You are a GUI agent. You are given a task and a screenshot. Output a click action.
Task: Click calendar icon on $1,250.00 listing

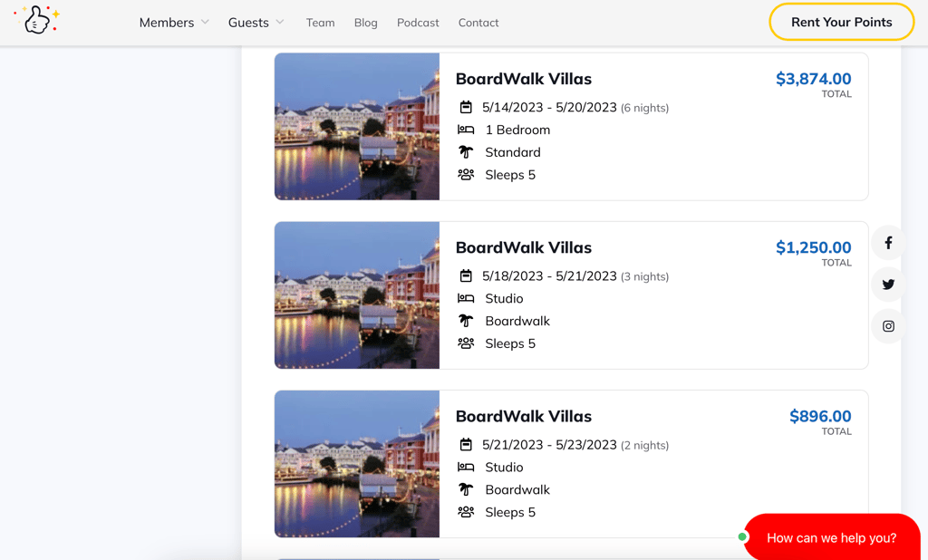click(466, 275)
